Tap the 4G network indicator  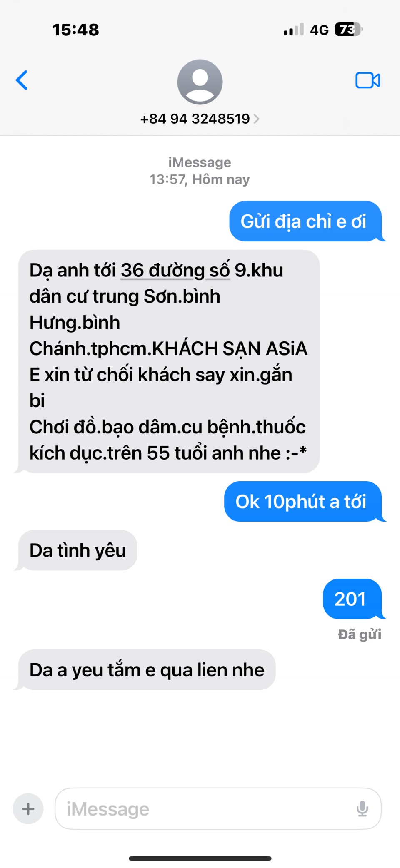coord(319,30)
